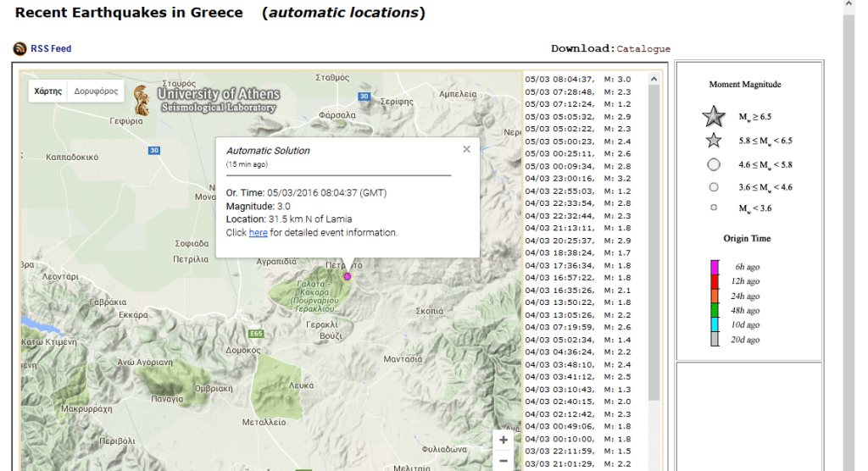
Task: Select event 05/03 00:09:34 M: 2.8
Action: [x=578, y=166]
